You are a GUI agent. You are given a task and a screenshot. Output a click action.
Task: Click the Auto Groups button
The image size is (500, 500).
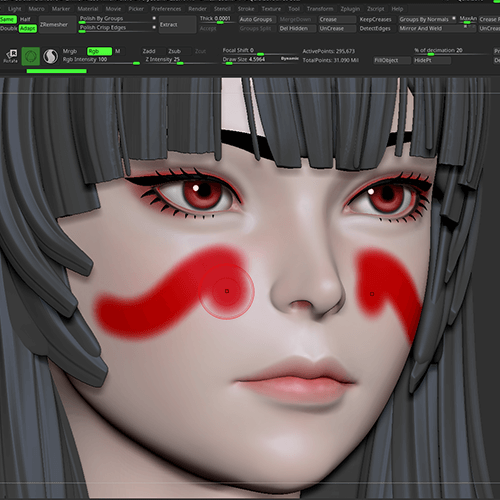pos(257,20)
